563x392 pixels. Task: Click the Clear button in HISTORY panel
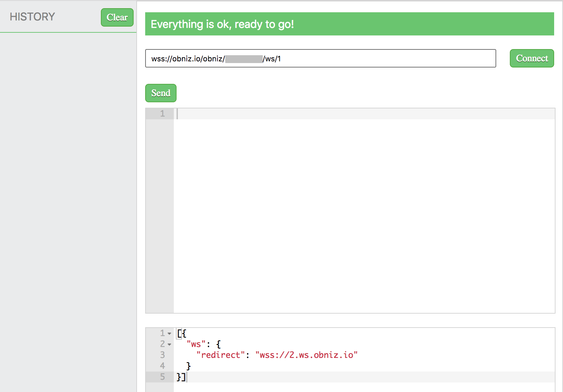click(x=117, y=17)
